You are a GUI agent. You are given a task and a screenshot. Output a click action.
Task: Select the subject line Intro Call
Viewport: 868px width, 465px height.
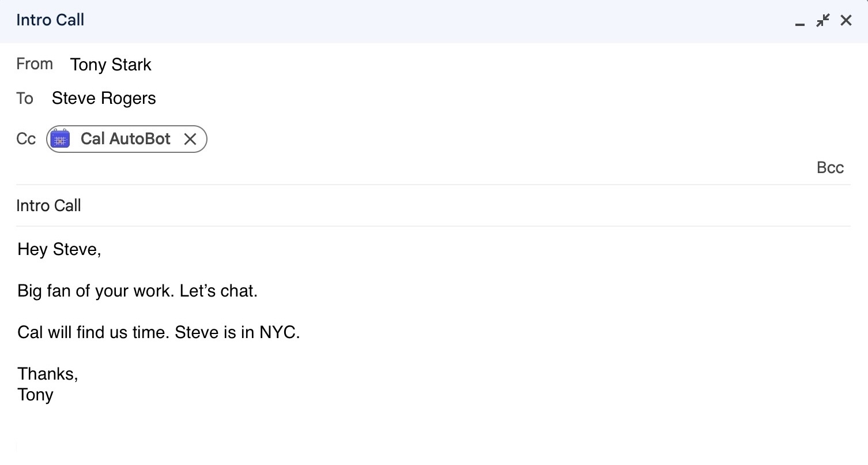[48, 205]
